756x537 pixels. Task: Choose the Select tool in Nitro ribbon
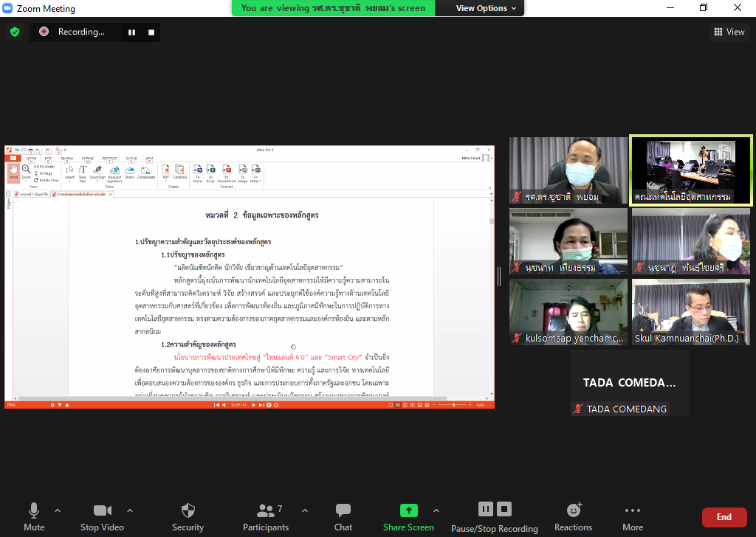click(x=69, y=173)
